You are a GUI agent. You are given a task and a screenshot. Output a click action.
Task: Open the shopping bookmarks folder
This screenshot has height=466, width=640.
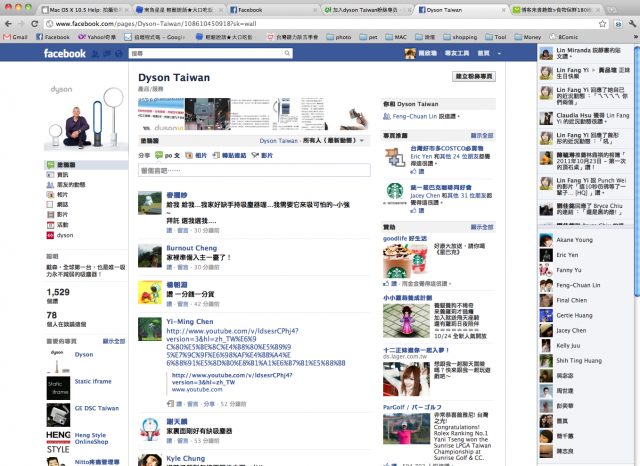pos(460,37)
